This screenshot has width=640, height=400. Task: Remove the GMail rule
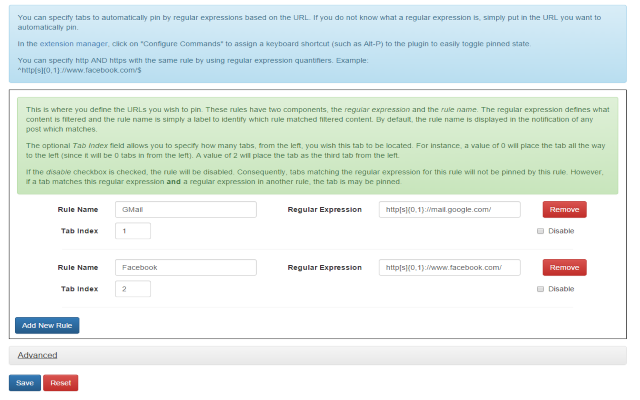[x=564, y=209]
